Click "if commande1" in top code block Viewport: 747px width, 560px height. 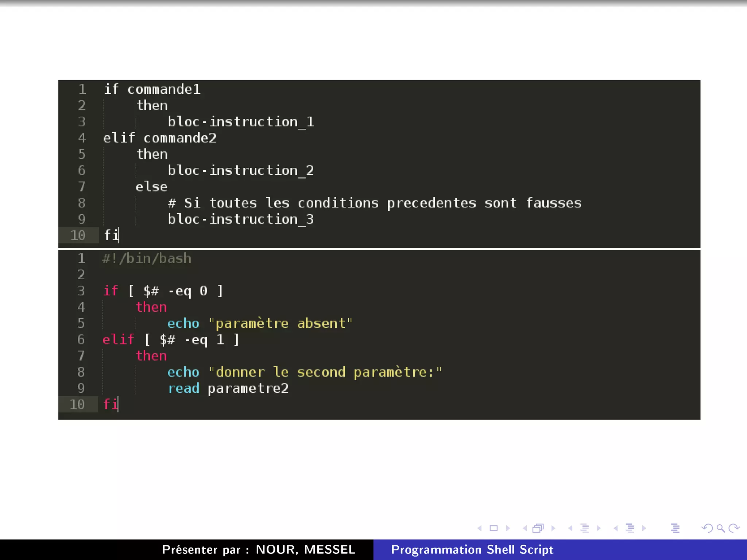point(152,89)
